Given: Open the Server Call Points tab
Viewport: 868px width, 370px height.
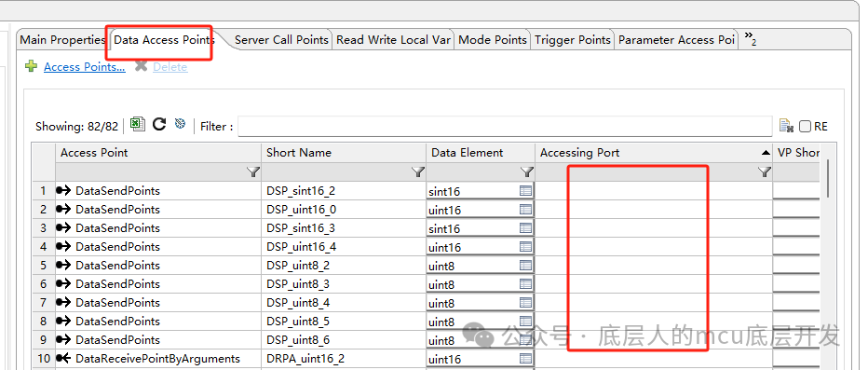Looking at the screenshot, I should pyautogui.click(x=281, y=40).
